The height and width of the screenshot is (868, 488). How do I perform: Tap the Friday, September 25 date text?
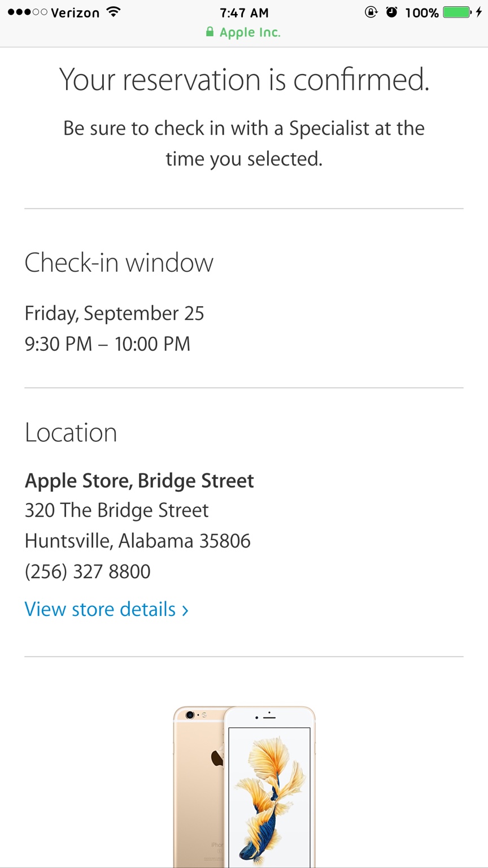(x=115, y=314)
